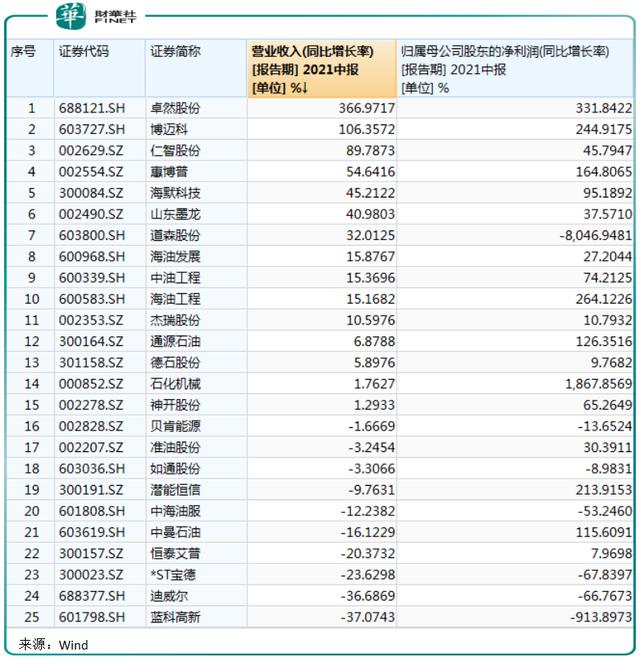Select the 归属母公司股东的净利润 column header
The height and width of the screenshot is (660, 640).
[x=515, y=69]
